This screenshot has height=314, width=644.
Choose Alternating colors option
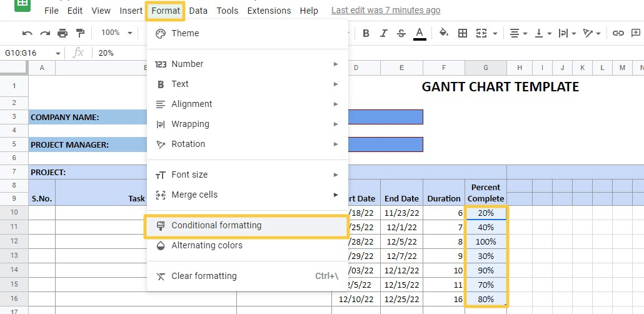pos(247,246)
